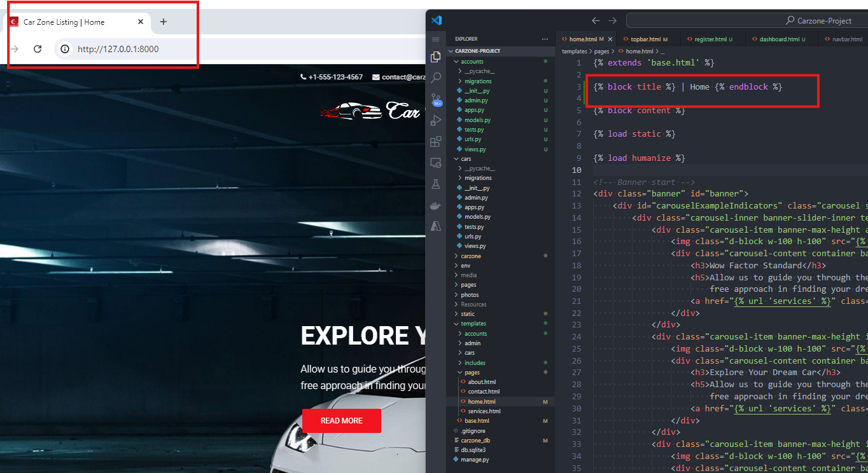Image resolution: width=868 pixels, height=473 pixels.
Task: Click the phone icon beside +1-555-123-4567
Action: click(304, 77)
